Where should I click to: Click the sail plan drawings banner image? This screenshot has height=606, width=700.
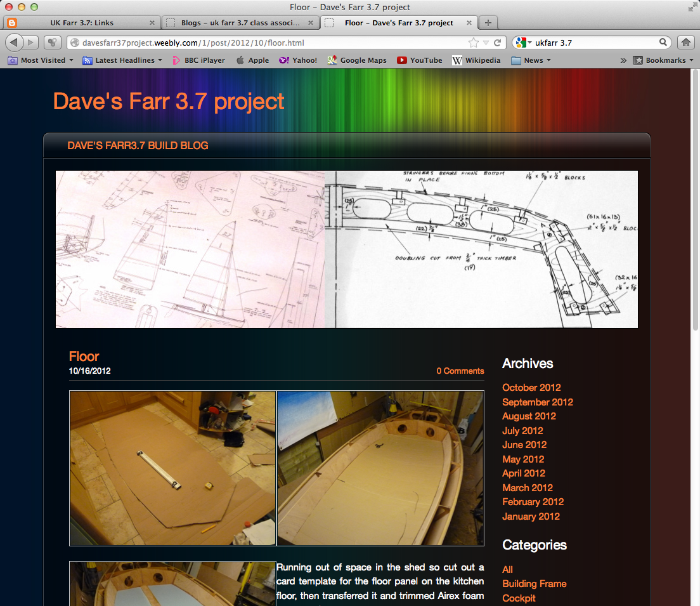(x=190, y=249)
